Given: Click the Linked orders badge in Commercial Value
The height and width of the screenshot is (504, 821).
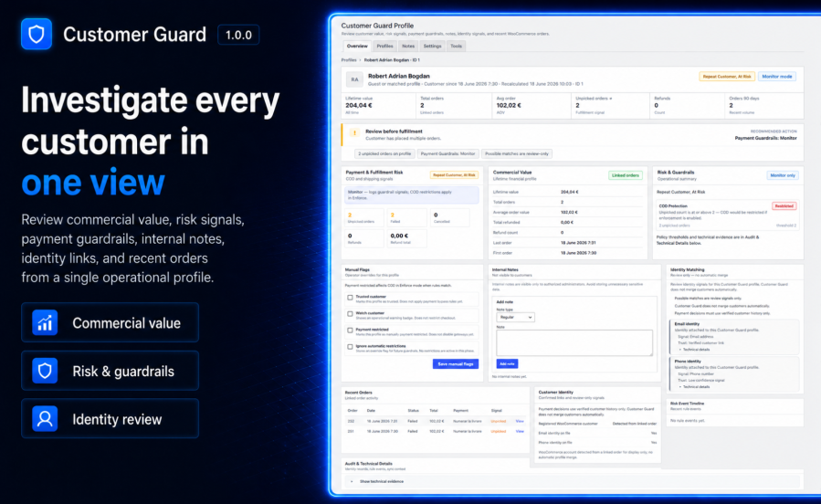Looking at the screenshot, I should 626,175.
